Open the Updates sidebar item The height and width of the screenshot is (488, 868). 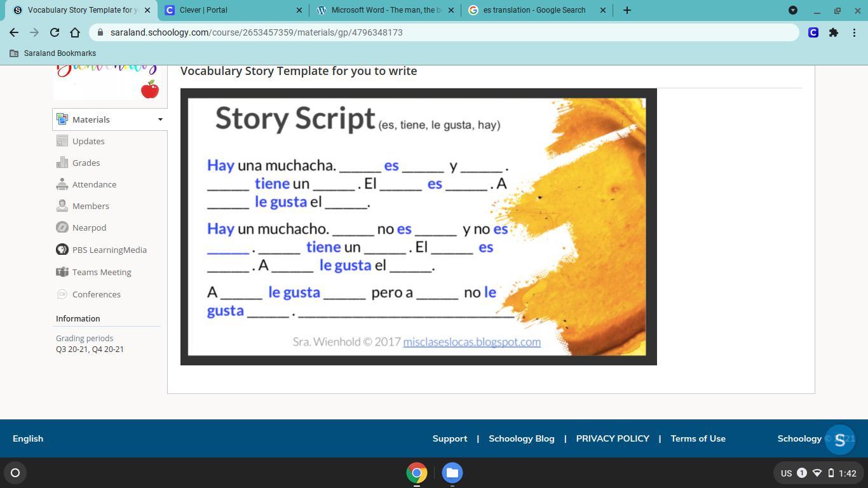(x=88, y=141)
